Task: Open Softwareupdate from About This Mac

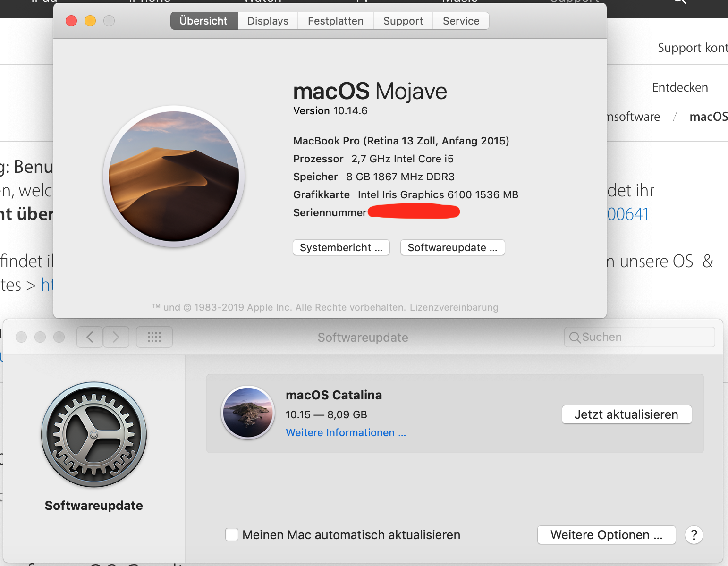Action: tap(453, 247)
